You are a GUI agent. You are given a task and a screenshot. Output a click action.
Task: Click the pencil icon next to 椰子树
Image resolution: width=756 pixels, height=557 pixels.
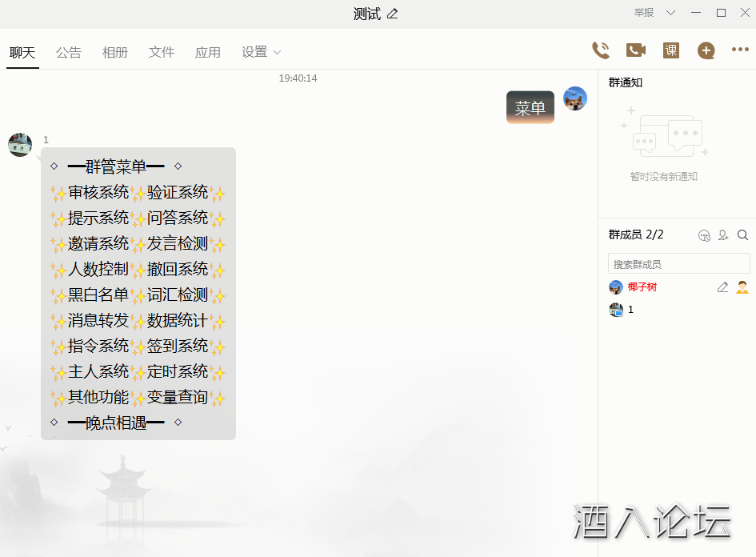click(722, 287)
